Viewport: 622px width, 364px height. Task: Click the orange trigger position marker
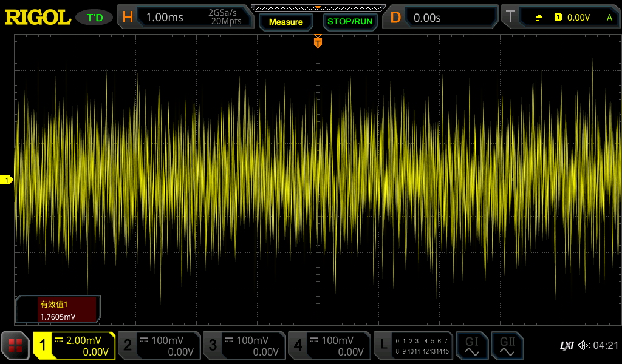point(317,43)
